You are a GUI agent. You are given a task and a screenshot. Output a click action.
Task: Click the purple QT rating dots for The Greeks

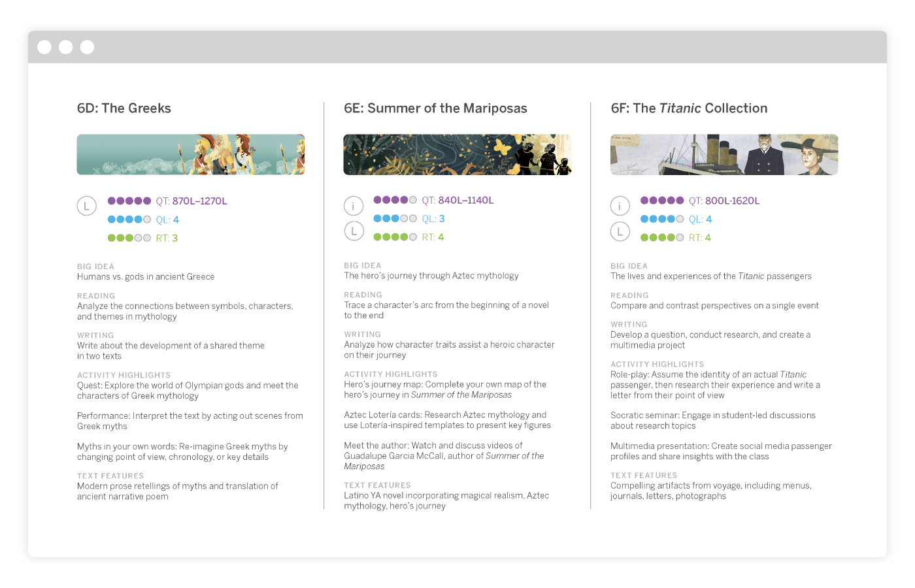click(x=129, y=201)
